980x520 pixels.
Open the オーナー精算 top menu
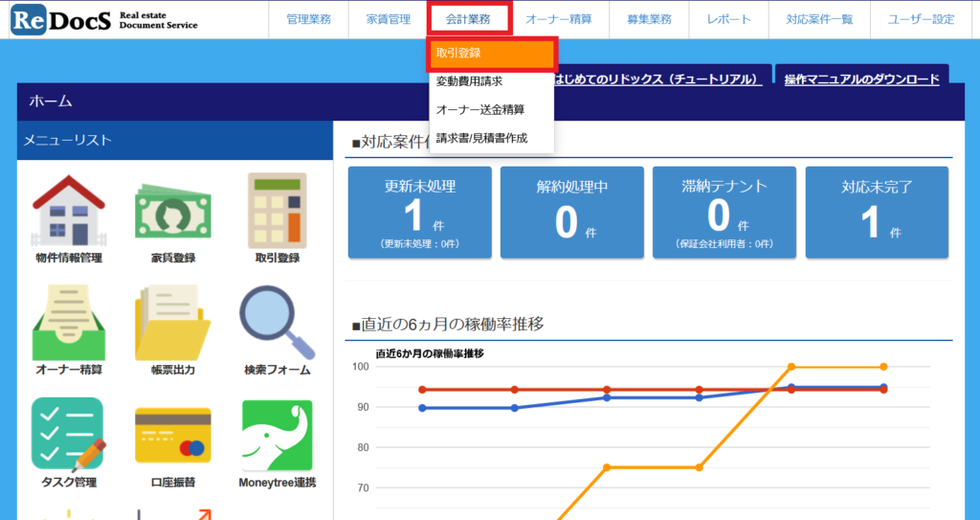tap(558, 19)
